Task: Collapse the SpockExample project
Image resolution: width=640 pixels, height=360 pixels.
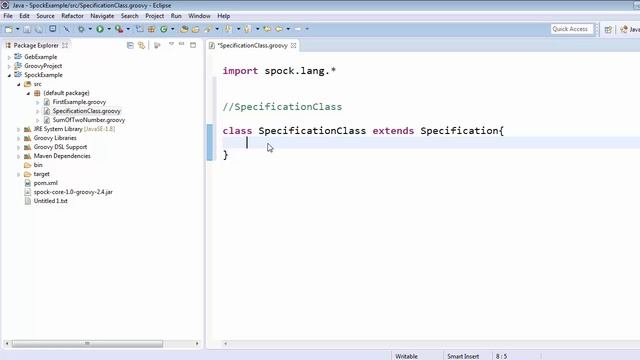Action: coord(9,75)
